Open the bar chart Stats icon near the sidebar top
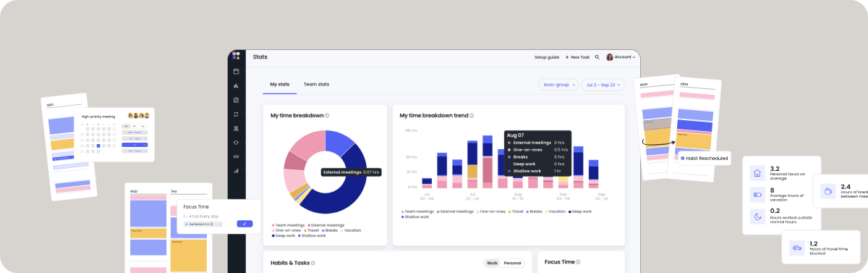 click(236, 85)
